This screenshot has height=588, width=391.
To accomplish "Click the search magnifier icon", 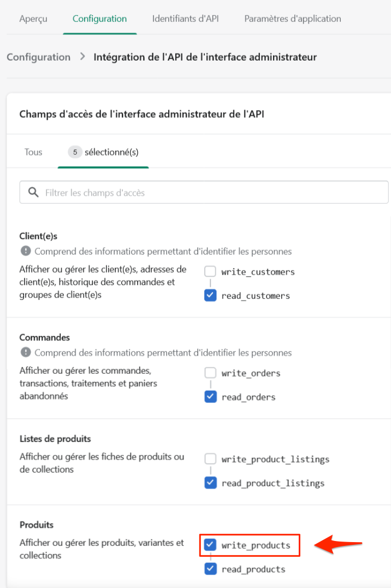I will 33,192.
